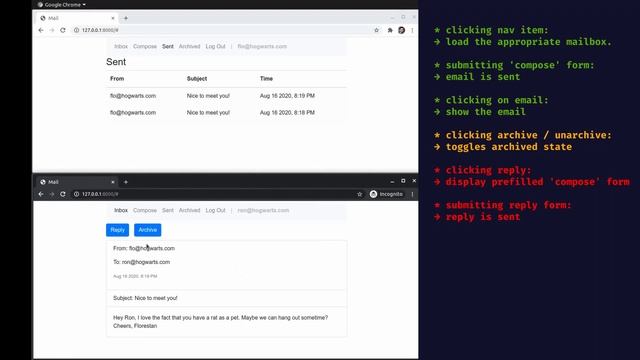Click site info icon in bottom address bar
Viewport: 640px width, 360px height.
(x=76, y=194)
